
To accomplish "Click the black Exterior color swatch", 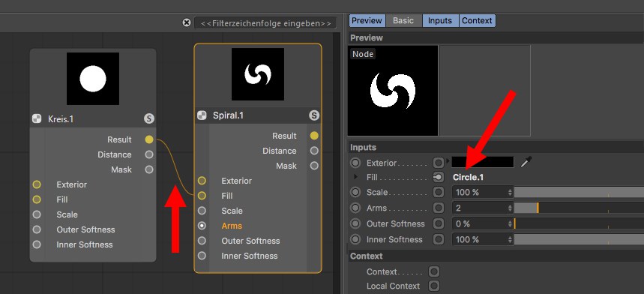I will tap(483, 162).
